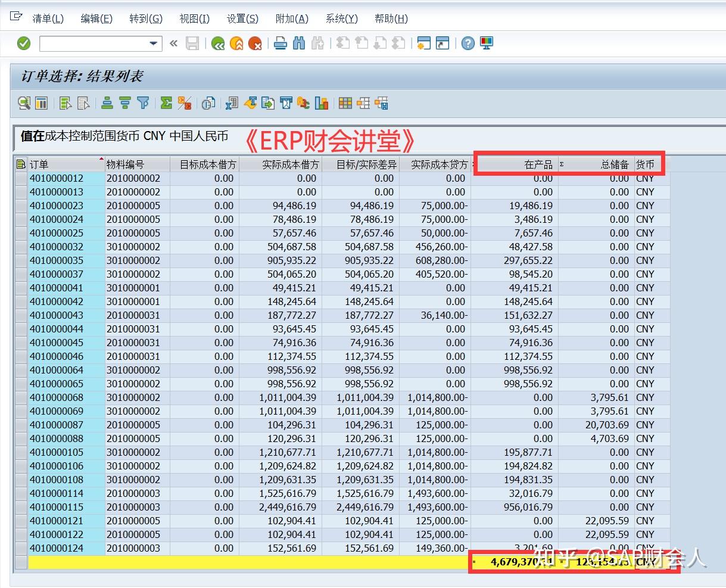Image resolution: width=726 pixels, height=588 pixels.
Task: Open the 清单(L) menu
Action: 47,18
